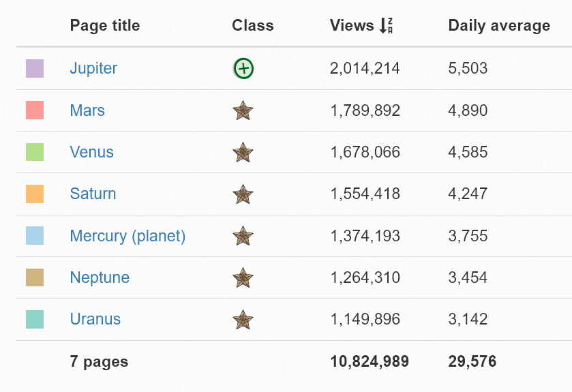This screenshot has height=392, width=572.
Task: Click the Featured Article star for Uranus
Action: pos(243,319)
